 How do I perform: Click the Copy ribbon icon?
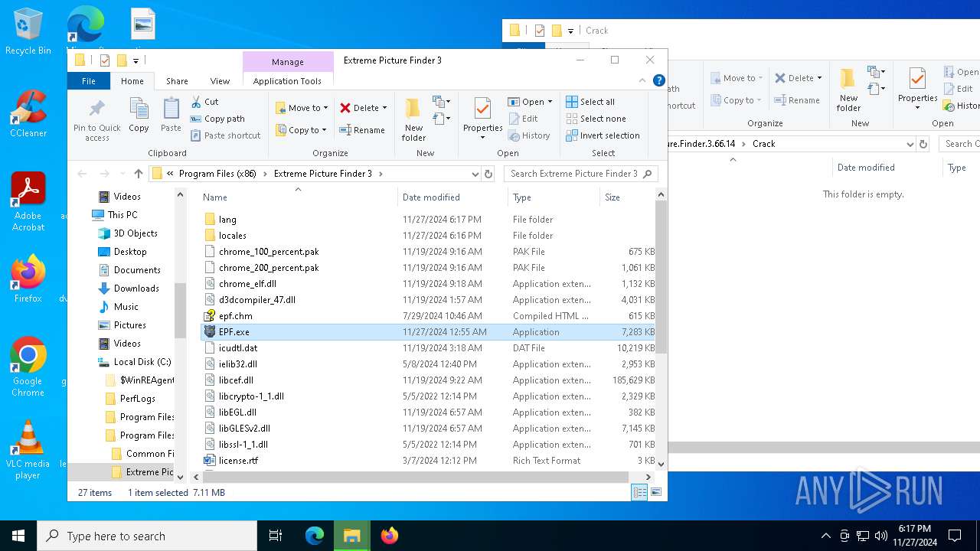139,115
